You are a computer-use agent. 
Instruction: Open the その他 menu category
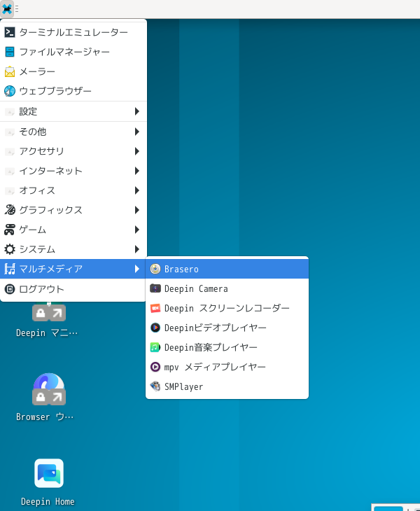[73, 132]
